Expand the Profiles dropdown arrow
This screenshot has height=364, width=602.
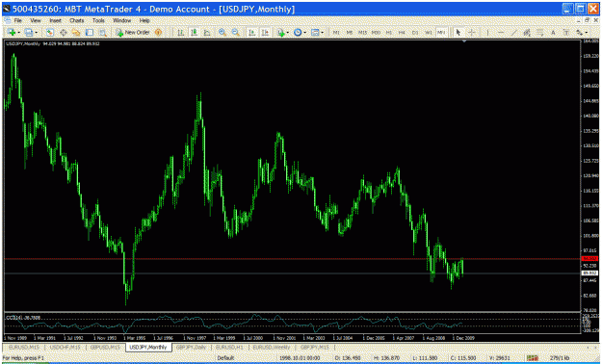coord(36,33)
